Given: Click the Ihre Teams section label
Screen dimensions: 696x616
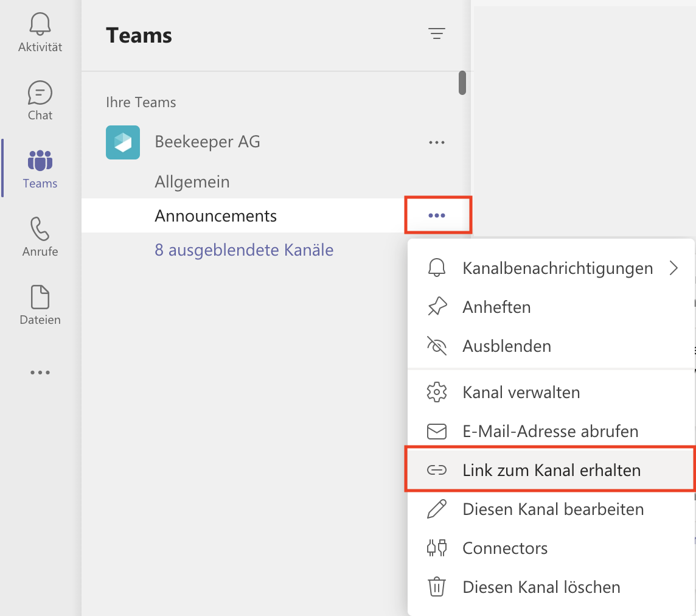Looking at the screenshot, I should (141, 103).
